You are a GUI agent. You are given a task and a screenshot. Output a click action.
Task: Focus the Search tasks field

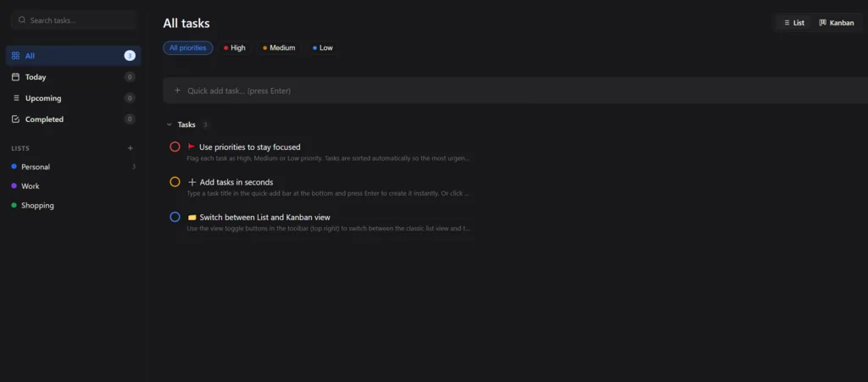tap(75, 19)
